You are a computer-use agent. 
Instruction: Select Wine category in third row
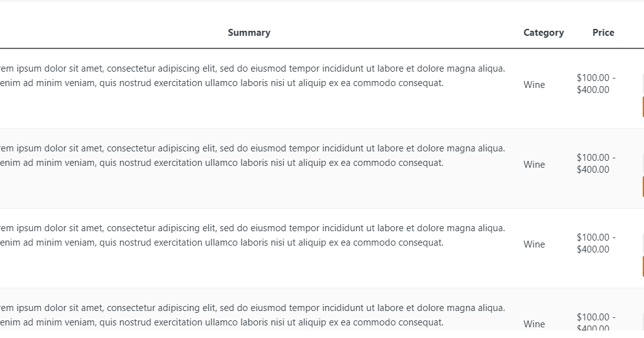click(x=534, y=244)
